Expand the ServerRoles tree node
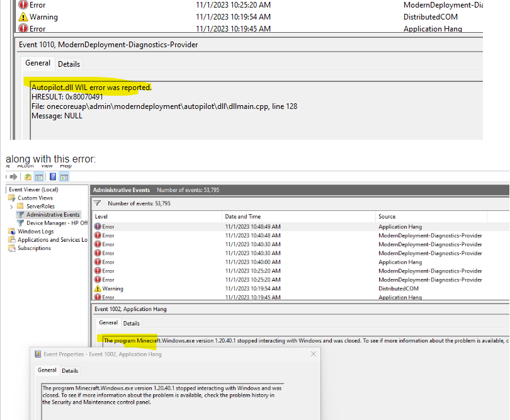The width and height of the screenshot is (510, 420). pyautogui.click(x=11, y=207)
